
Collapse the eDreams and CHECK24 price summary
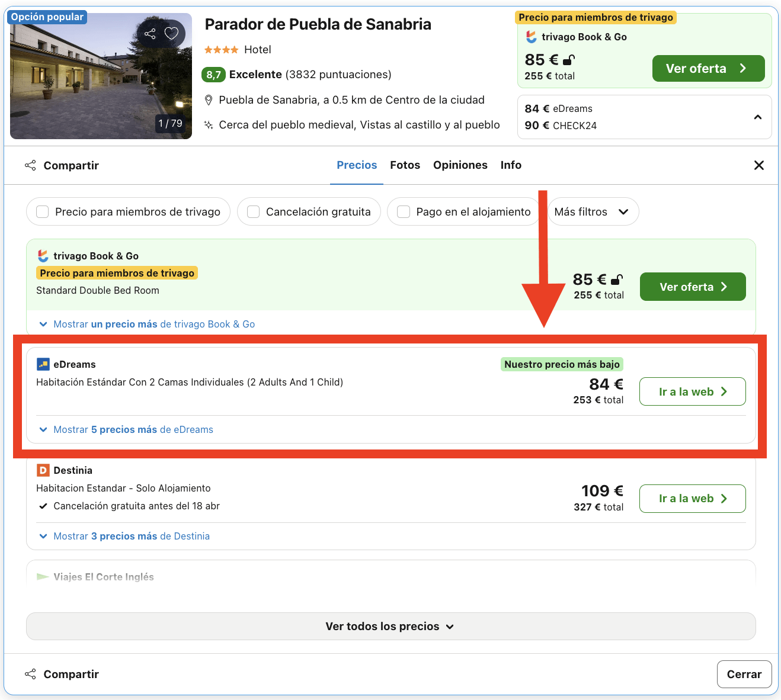click(757, 117)
